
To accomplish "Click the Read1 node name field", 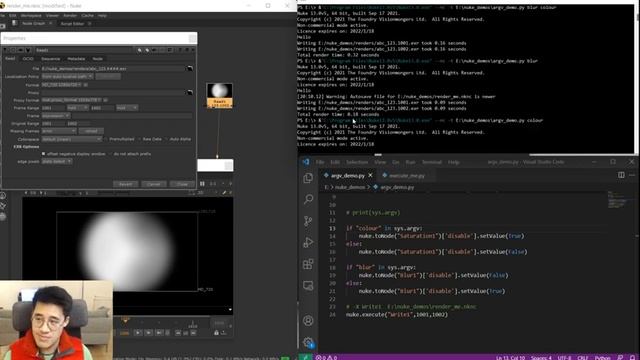I will pos(85,50).
